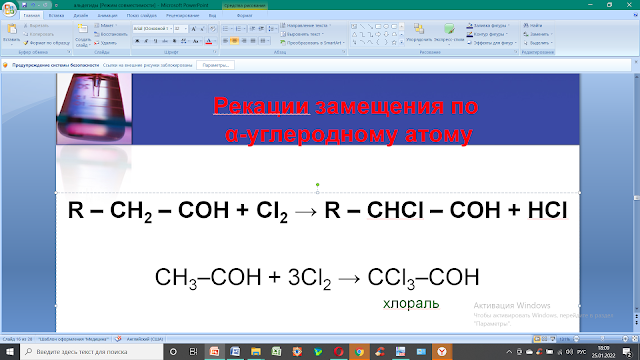The width and height of the screenshot is (640, 360).
Task: Click the Вырезать (Cut) command
Action: (37, 26)
